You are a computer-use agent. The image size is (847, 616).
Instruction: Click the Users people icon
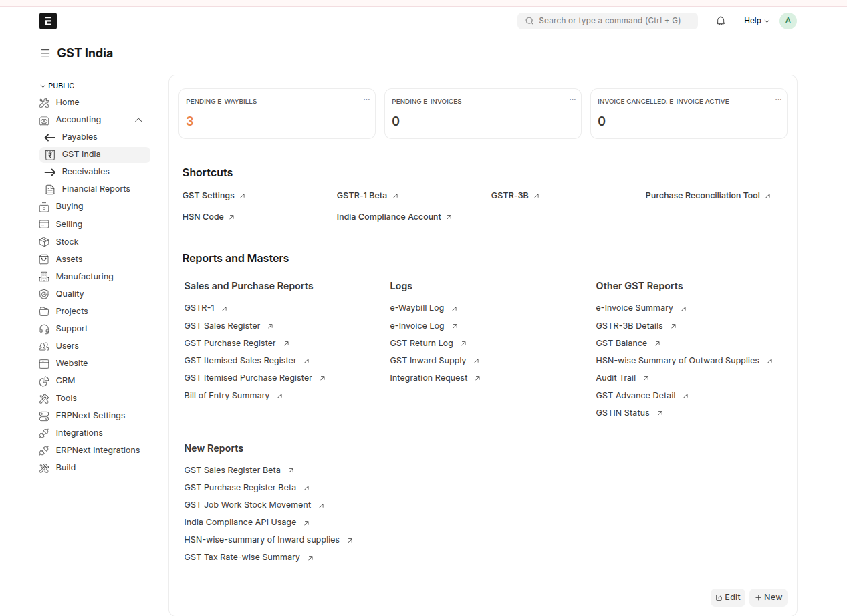[x=44, y=346]
